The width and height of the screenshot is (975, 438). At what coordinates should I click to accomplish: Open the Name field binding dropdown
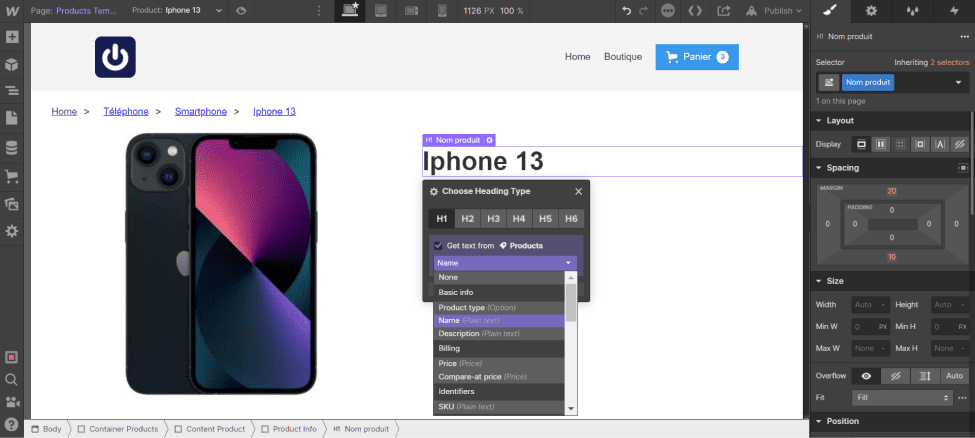click(506, 263)
